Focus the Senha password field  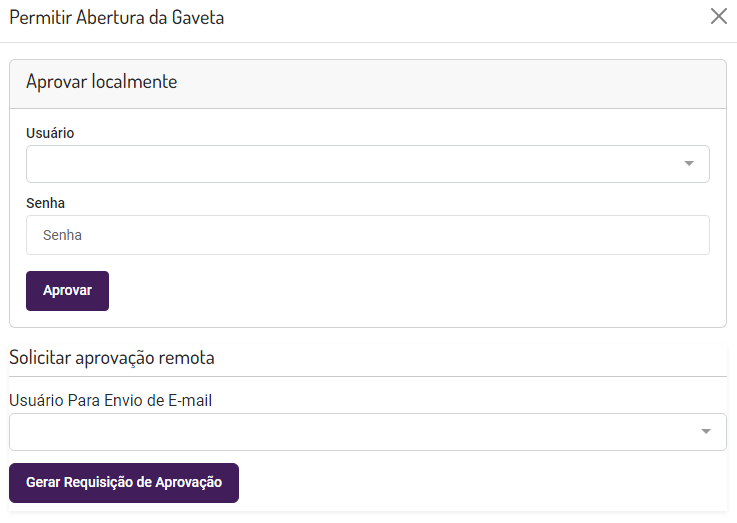tap(367, 235)
